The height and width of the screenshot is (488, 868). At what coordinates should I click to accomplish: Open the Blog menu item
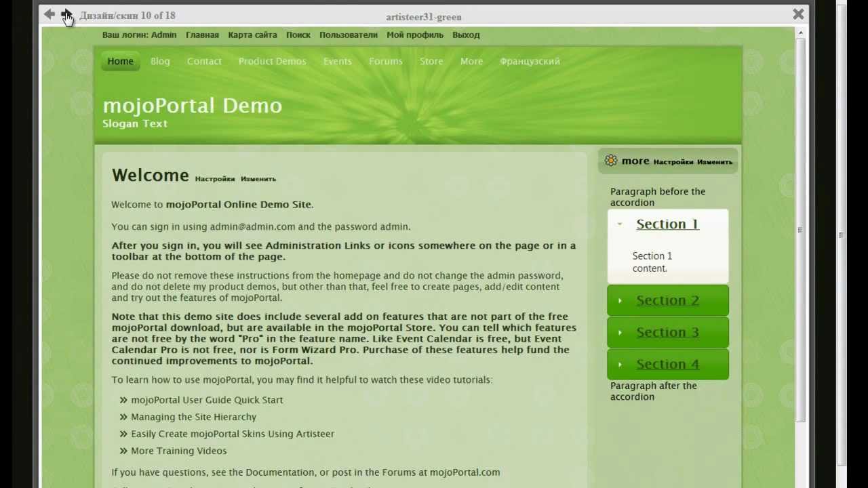point(160,61)
